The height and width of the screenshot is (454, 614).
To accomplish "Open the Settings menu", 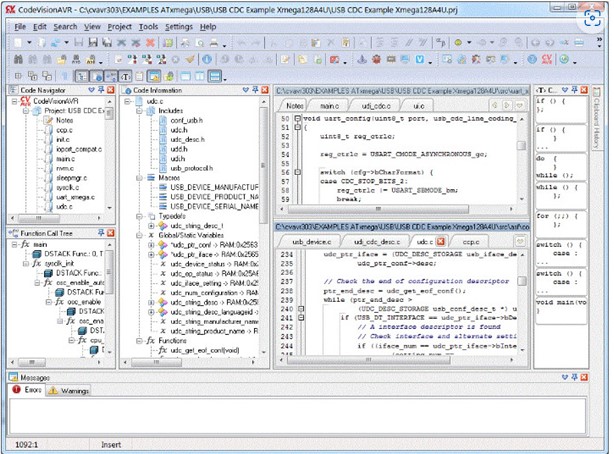I will (x=179, y=27).
